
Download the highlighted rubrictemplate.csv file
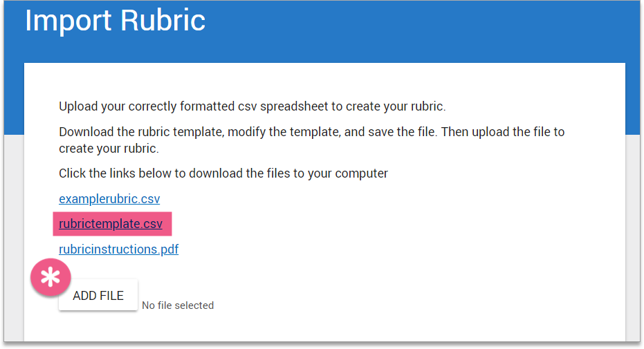(x=111, y=224)
